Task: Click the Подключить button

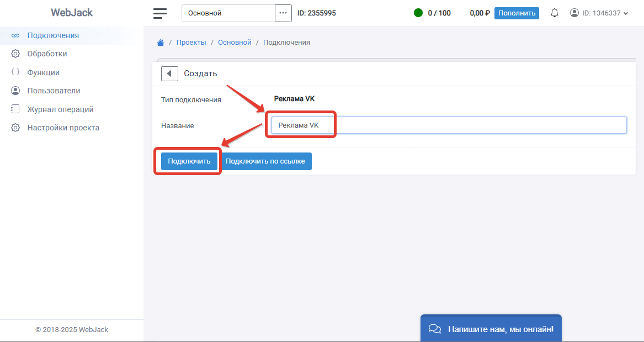Action: (189, 161)
